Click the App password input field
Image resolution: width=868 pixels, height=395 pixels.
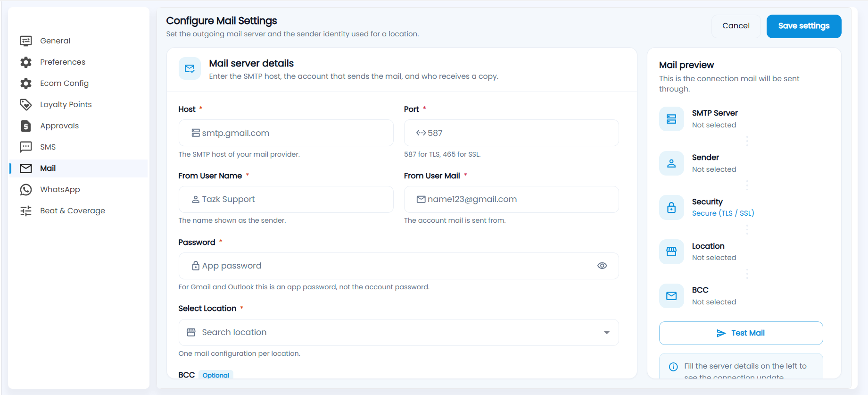click(398, 266)
